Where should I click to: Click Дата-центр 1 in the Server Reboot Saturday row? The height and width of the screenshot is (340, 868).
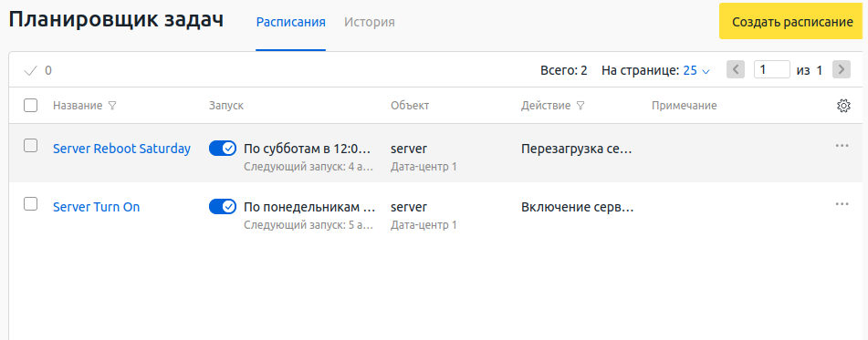(x=424, y=166)
